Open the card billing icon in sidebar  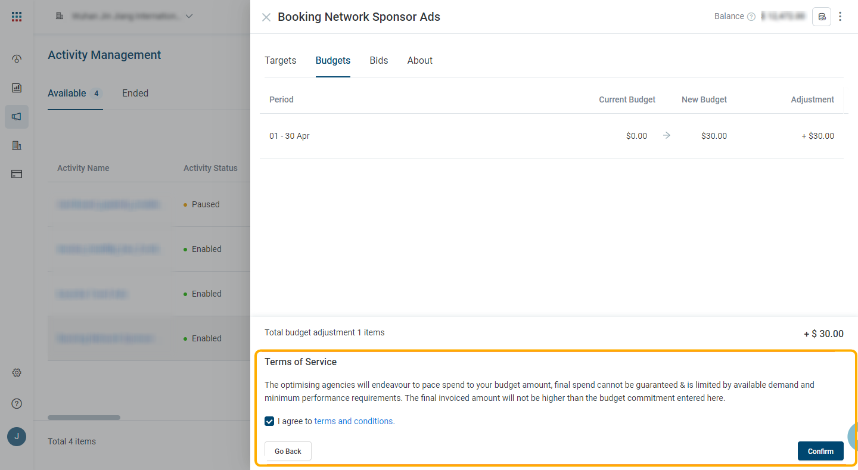[17, 174]
